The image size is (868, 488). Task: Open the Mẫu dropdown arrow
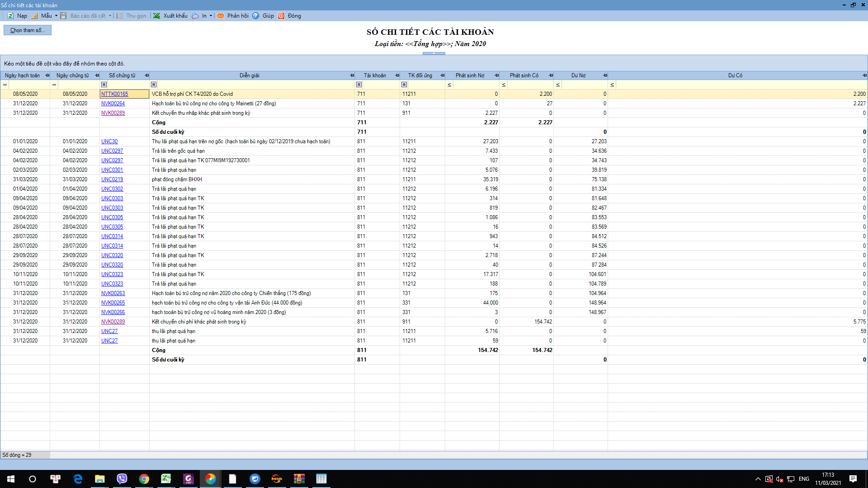click(x=56, y=16)
